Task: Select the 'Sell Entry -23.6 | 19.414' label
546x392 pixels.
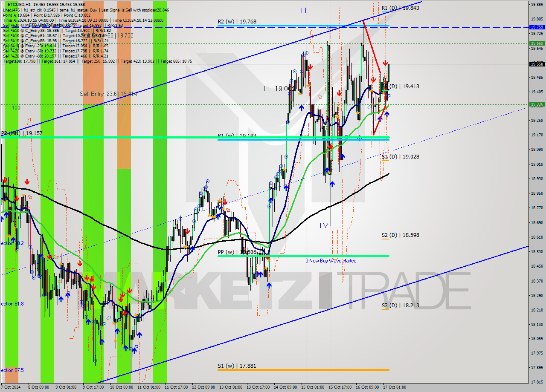Action: pyautogui.click(x=108, y=94)
